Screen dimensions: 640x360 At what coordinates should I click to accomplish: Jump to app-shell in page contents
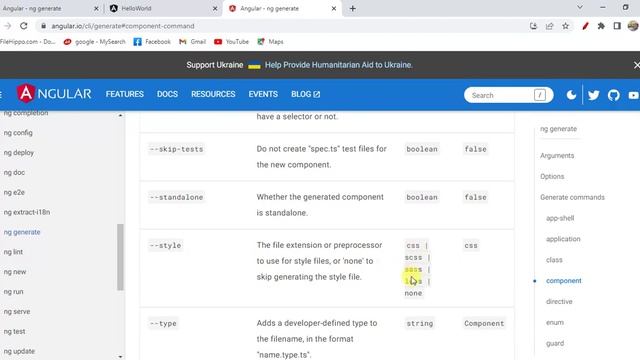[560, 218]
